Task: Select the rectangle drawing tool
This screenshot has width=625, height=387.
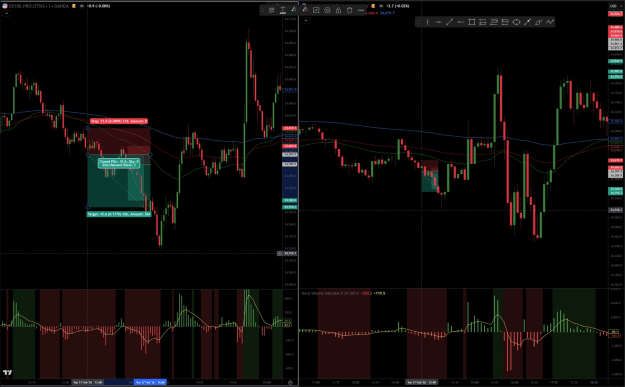Action: pos(472,22)
